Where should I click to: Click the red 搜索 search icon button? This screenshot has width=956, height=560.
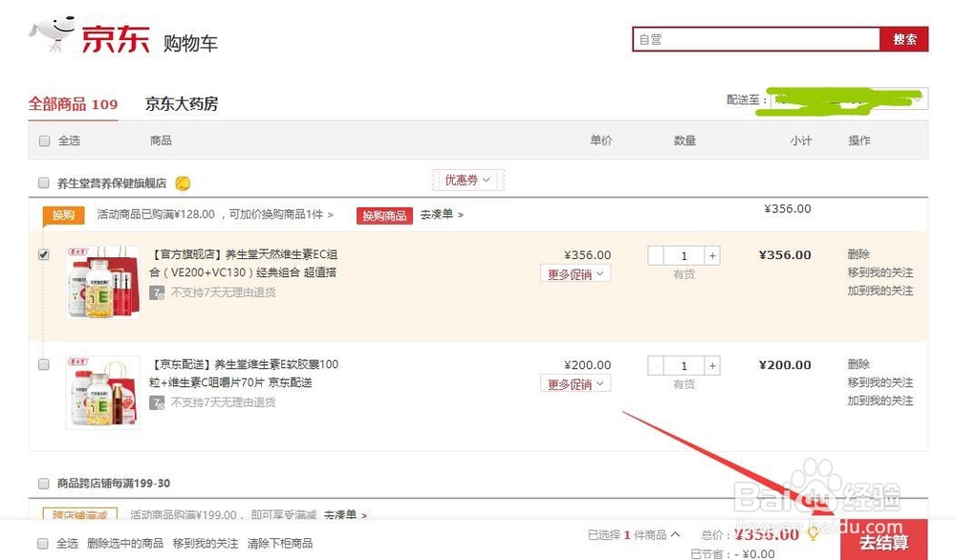point(904,39)
